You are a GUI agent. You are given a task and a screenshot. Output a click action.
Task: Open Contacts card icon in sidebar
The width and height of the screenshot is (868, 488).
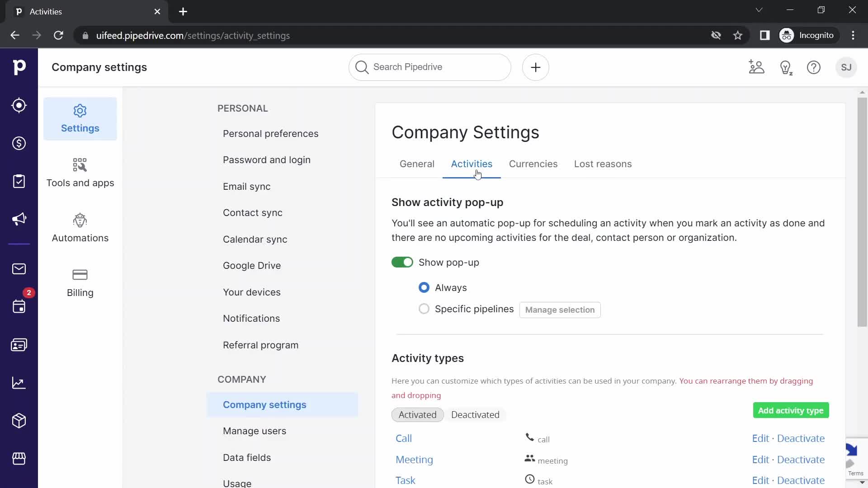[x=19, y=345]
